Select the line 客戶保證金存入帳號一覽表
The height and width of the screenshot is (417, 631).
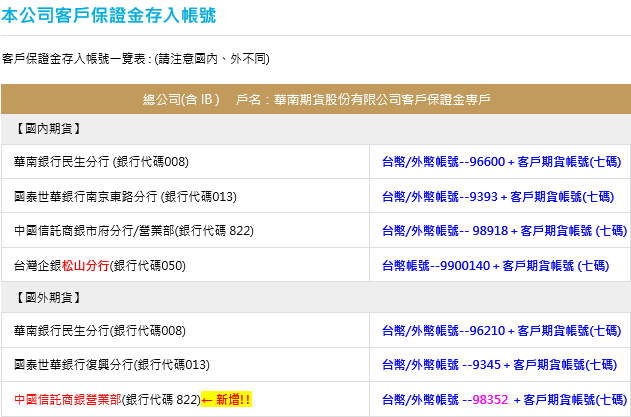[136, 59]
